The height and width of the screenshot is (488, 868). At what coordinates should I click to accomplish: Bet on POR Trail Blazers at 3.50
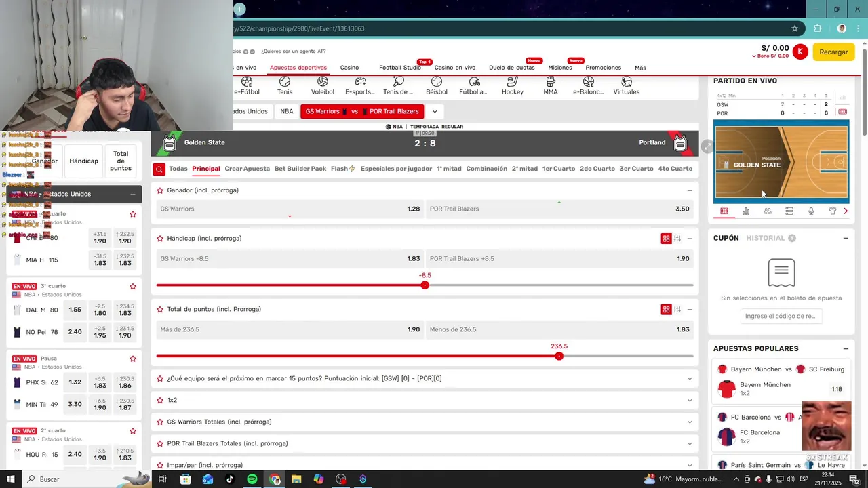click(559, 209)
